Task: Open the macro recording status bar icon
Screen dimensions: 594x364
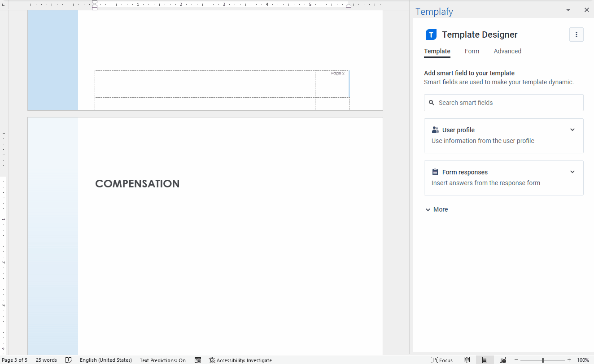Action: 198,360
